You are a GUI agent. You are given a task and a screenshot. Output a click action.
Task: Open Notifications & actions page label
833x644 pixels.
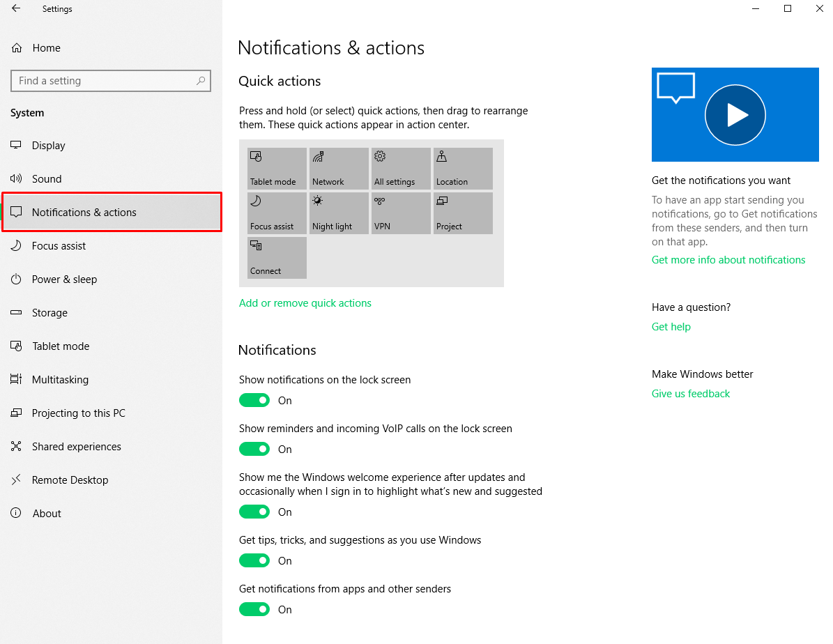click(84, 213)
